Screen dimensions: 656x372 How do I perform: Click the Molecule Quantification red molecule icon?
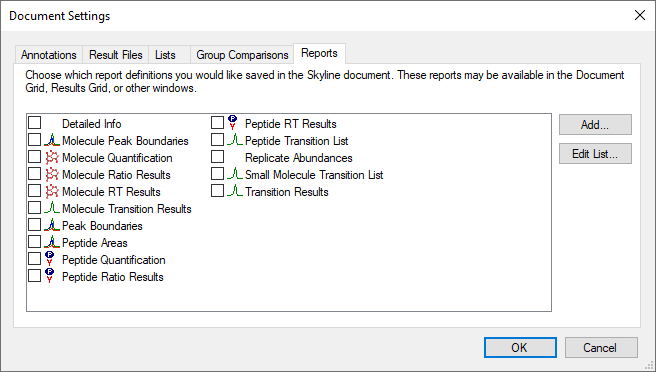(x=52, y=157)
